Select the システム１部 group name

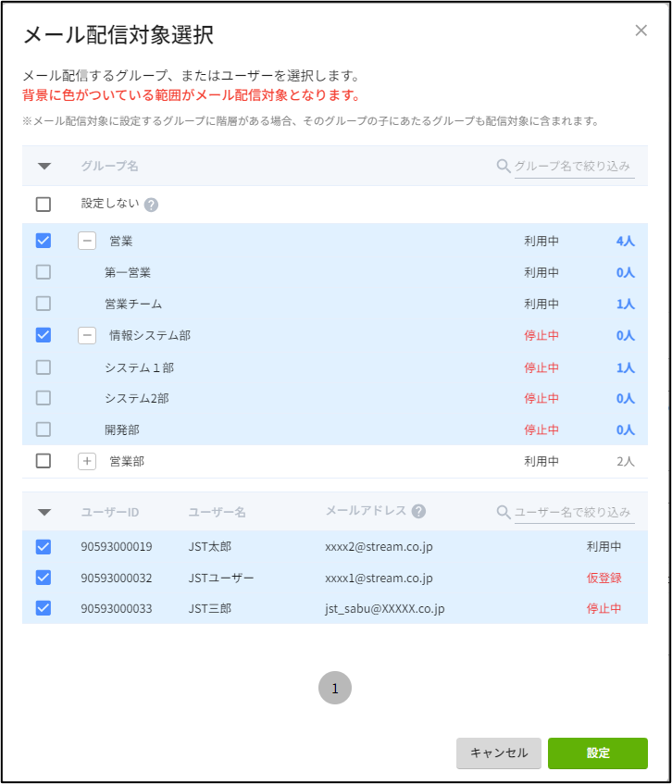pyautogui.click(x=139, y=368)
